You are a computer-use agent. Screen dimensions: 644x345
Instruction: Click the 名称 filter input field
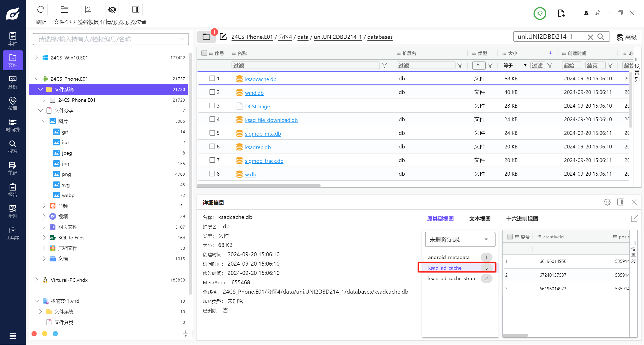pyautogui.click(x=305, y=66)
